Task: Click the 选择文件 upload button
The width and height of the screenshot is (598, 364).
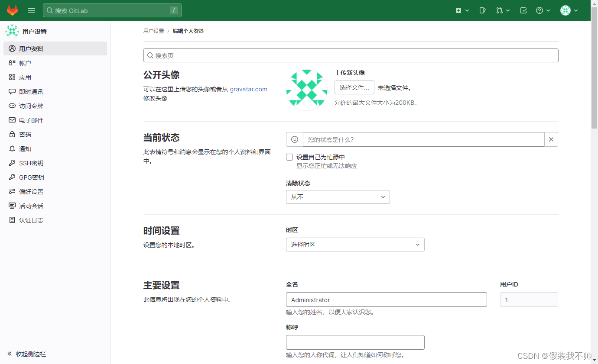Action: (x=354, y=87)
